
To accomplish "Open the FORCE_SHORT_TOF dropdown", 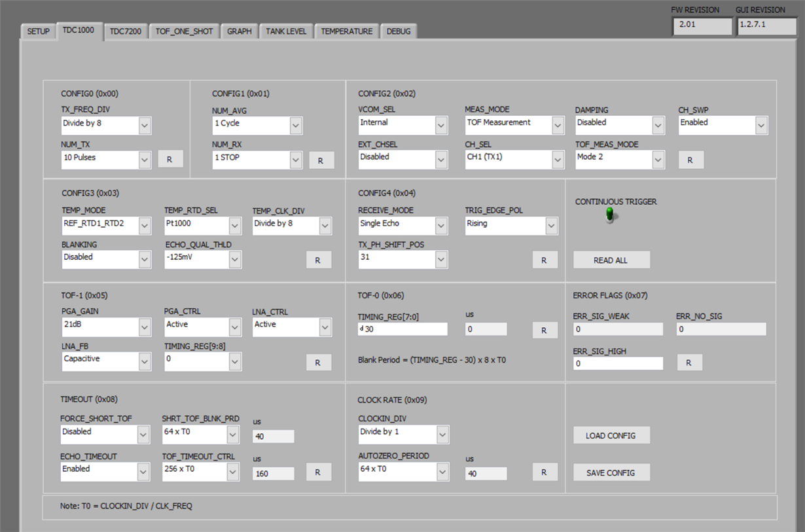I will [106, 434].
